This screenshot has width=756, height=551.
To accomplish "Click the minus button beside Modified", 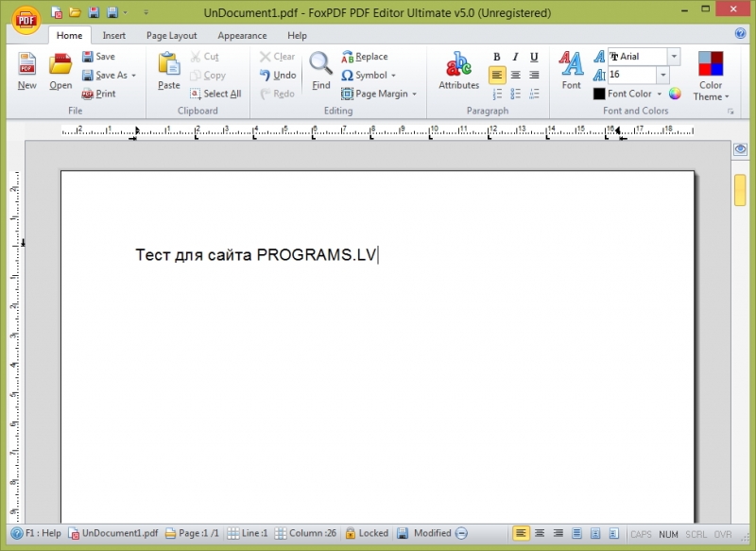I will click(x=461, y=533).
